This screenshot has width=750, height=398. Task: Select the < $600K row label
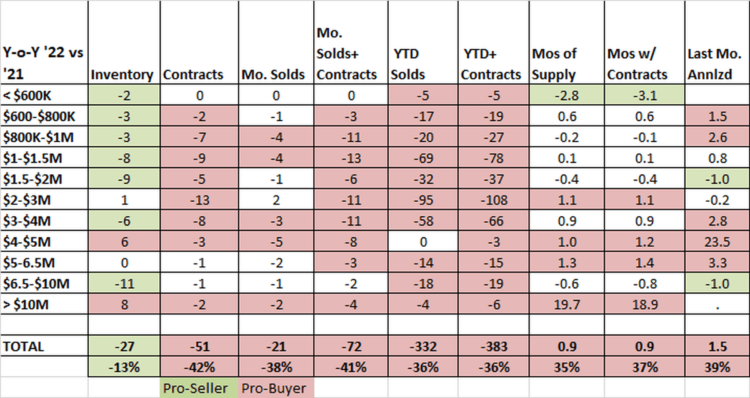pos(44,95)
